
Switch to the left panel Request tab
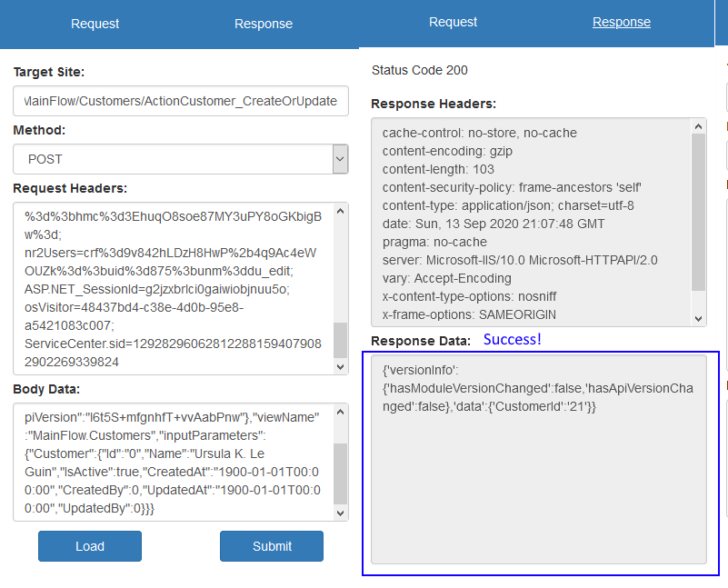[95, 24]
